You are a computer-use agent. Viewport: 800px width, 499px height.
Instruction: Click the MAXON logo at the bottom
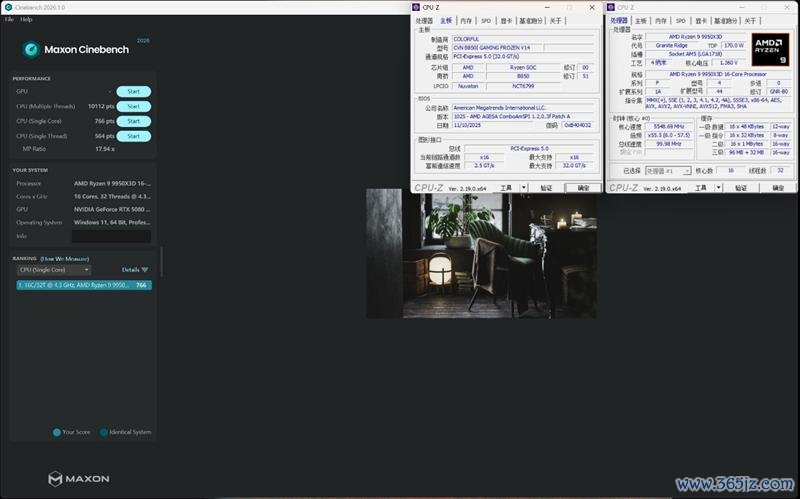click(x=79, y=479)
